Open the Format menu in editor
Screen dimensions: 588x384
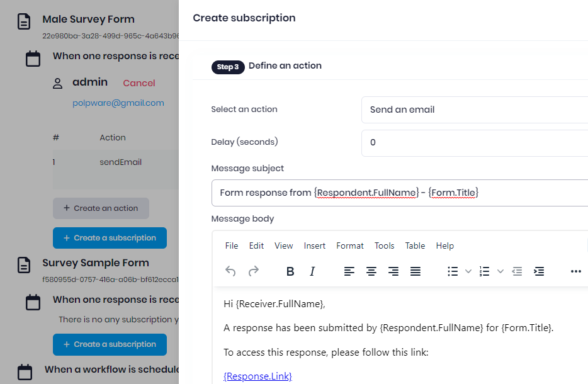pyautogui.click(x=350, y=246)
